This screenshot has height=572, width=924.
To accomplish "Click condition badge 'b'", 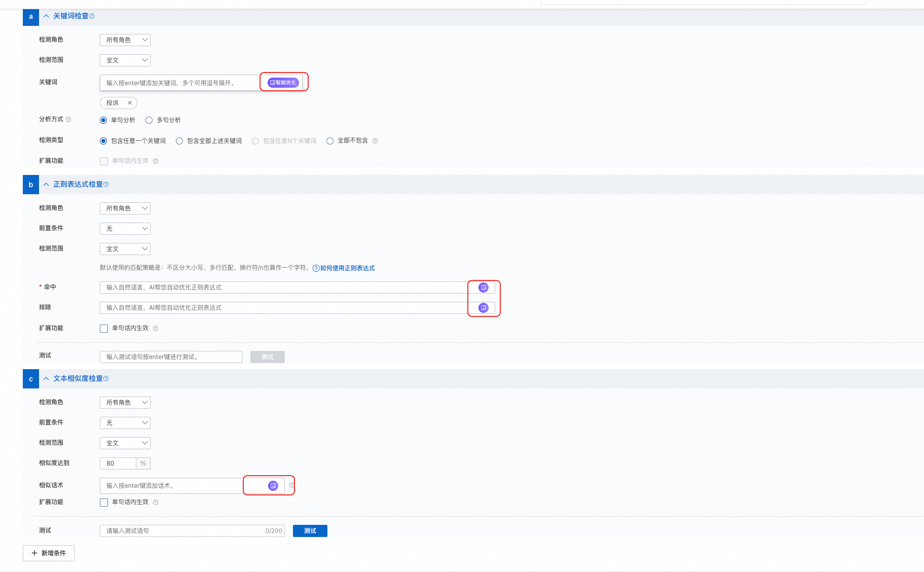I will tap(31, 185).
